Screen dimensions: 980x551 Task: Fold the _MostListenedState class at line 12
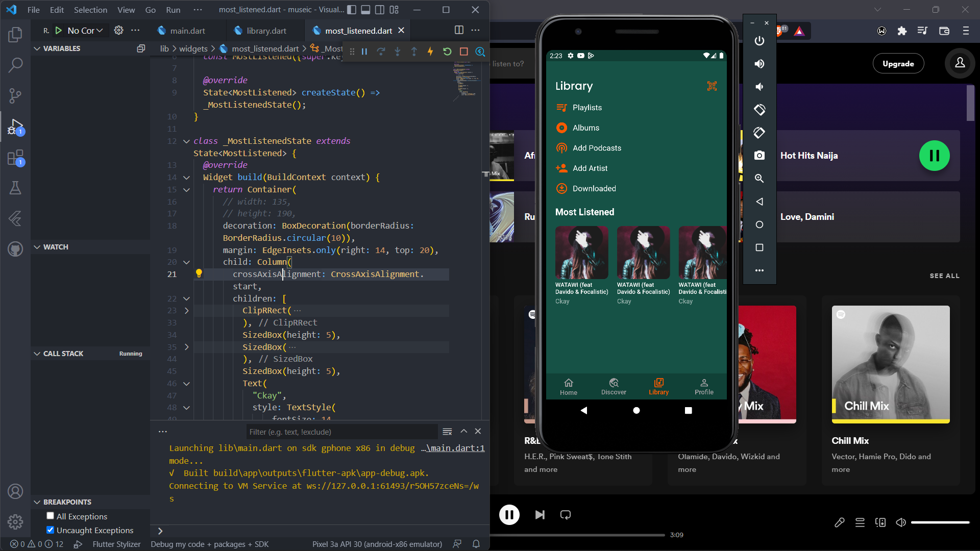point(186,141)
